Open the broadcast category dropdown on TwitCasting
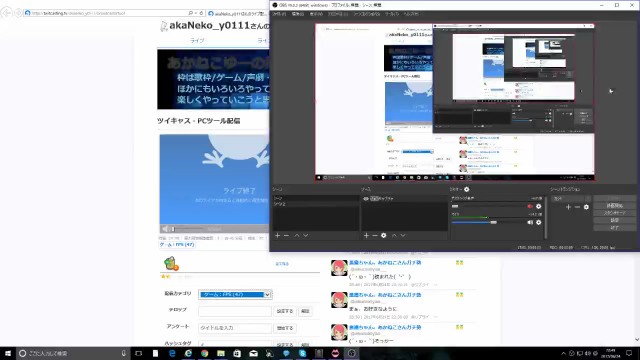The image size is (640, 360). (x=235, y=294)
